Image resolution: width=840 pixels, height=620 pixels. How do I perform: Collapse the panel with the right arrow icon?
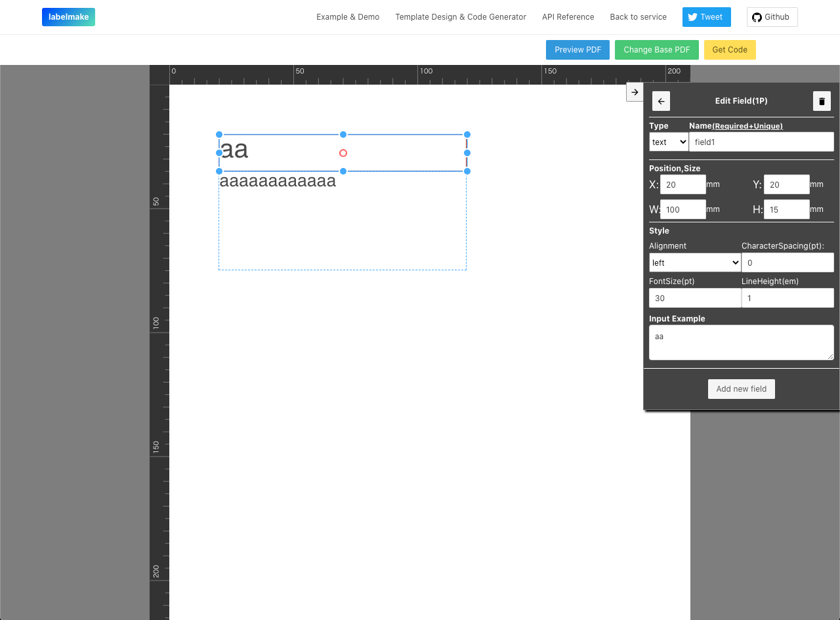[x=634, y=92]
